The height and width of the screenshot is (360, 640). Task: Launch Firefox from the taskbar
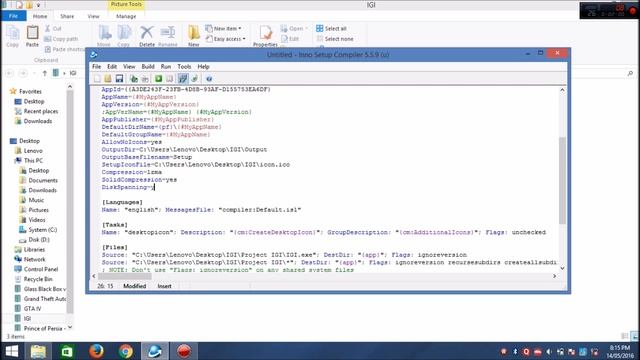tap(96, 351)
